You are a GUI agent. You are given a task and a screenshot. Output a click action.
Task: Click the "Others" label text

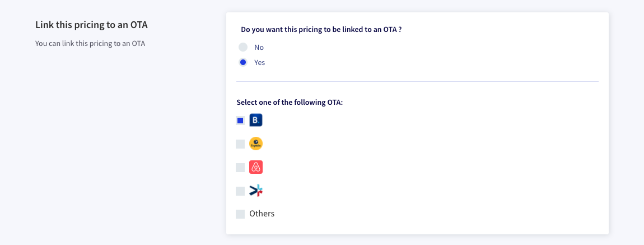pos(262,214)
